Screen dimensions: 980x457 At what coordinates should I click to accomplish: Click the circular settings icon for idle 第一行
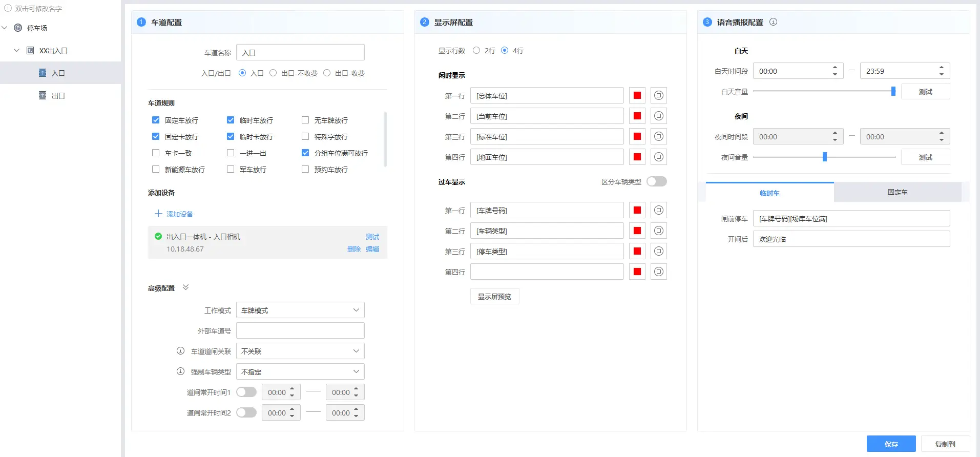pyautogui.click(x=658, y=96)
